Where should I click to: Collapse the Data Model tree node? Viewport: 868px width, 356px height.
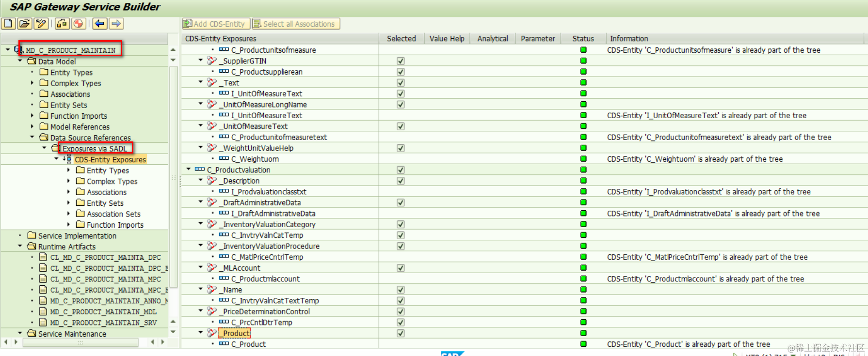coord(20,61)
